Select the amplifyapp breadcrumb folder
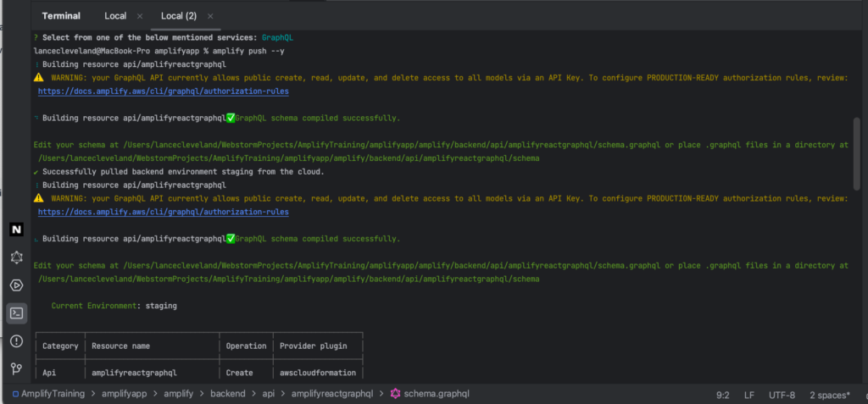The width and height of the screenshot is (868, 404). click(x=125, y=394)
